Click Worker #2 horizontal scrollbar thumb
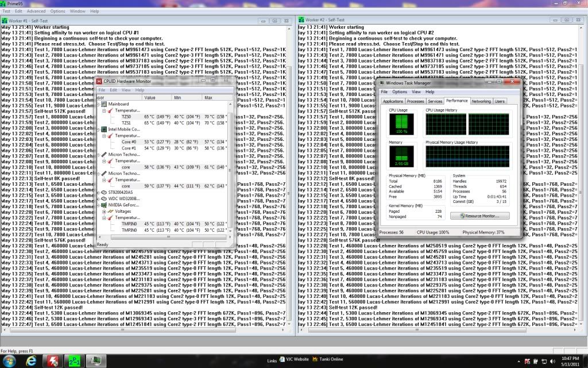 pyautogui.click(x=417, y=329)
